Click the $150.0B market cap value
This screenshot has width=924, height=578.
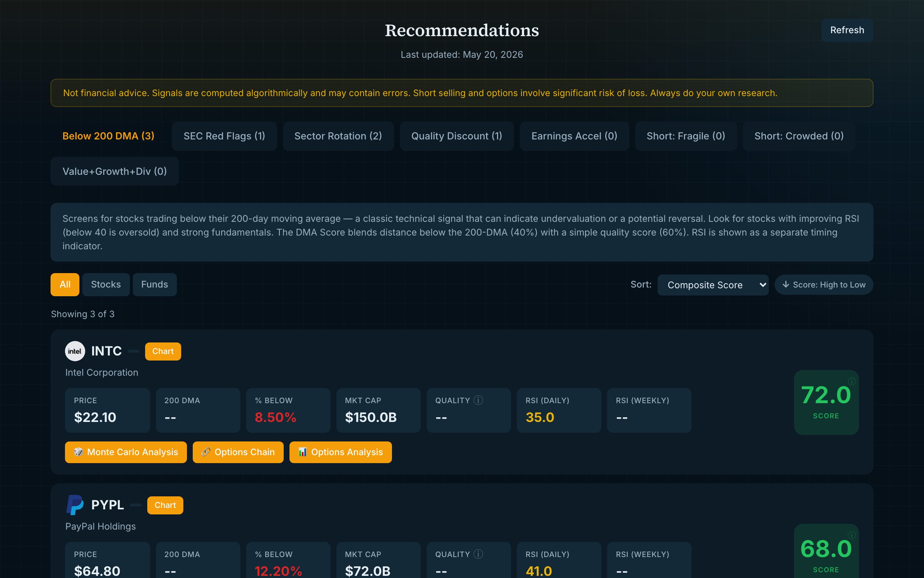pyautogui.click(x=370, y=417)
